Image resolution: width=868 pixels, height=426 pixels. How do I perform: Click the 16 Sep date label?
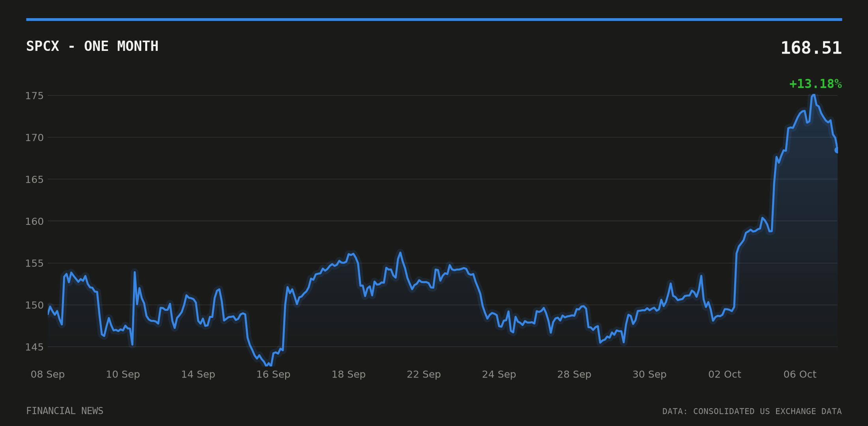pyautogui.click(x=273, y=374)
